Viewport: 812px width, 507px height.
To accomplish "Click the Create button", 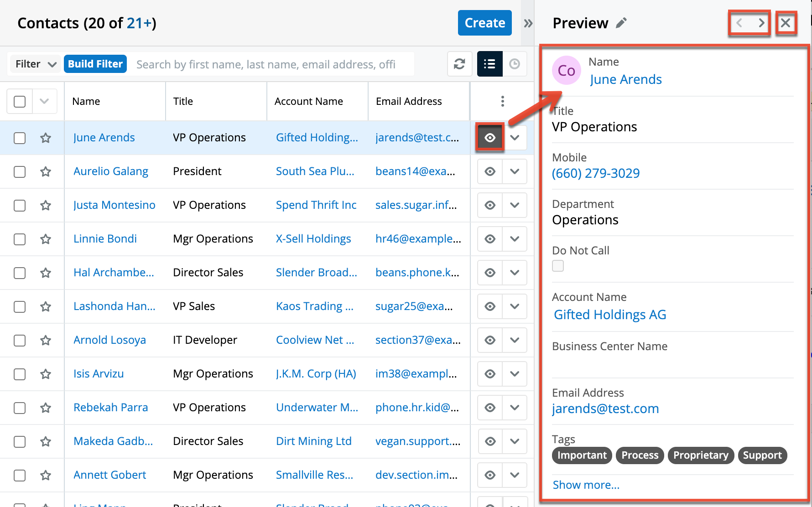I will [x=484, y=23].
